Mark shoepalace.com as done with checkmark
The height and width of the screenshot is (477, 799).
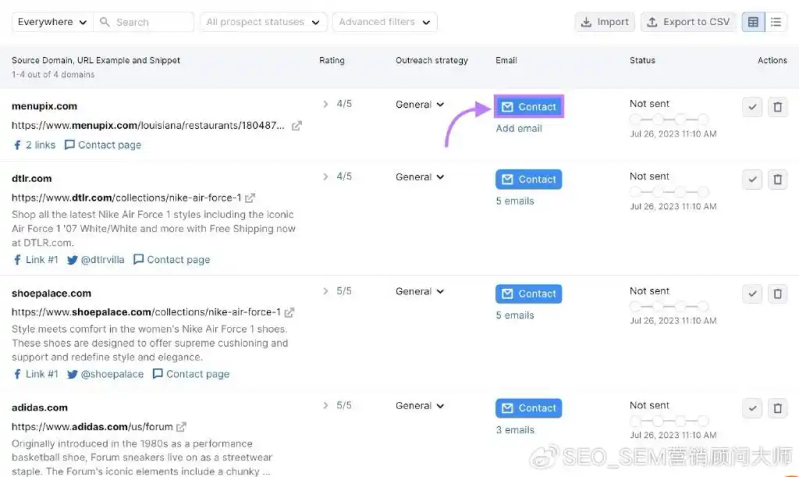(752, 294)
